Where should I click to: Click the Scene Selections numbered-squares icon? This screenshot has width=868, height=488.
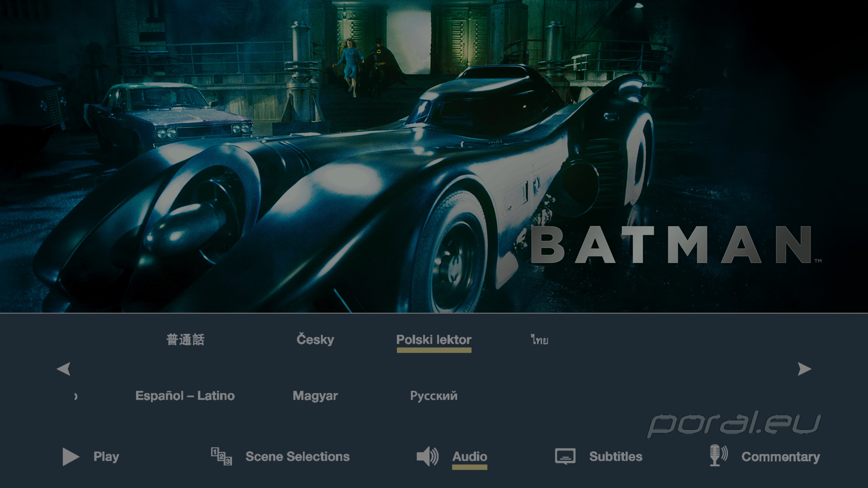[221, 456]
